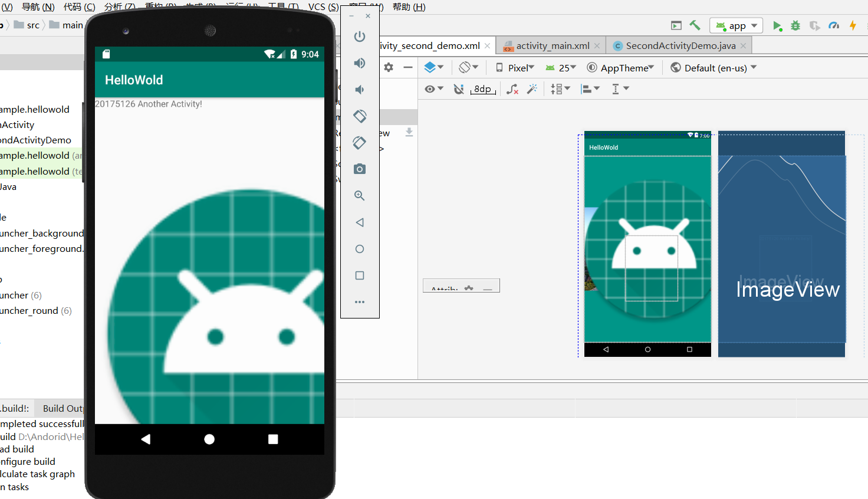Select the uncher_foreground tree item
The height and width of the screenshot is (499, 868).
42,249
